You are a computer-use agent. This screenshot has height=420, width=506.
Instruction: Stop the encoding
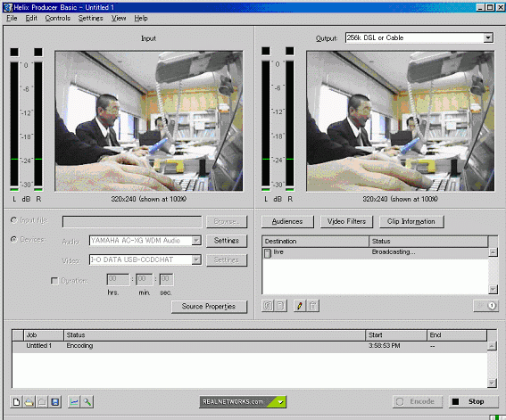(473, 401)
